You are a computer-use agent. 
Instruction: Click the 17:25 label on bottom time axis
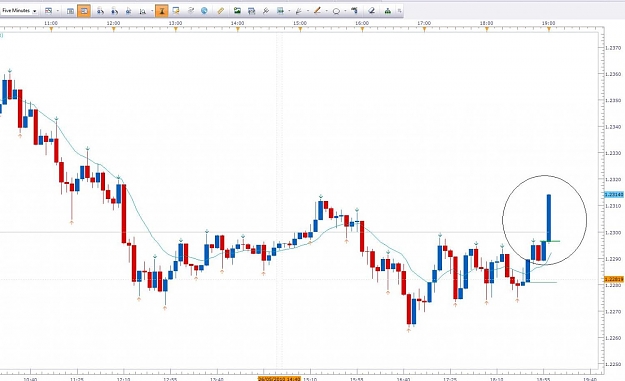450,379
